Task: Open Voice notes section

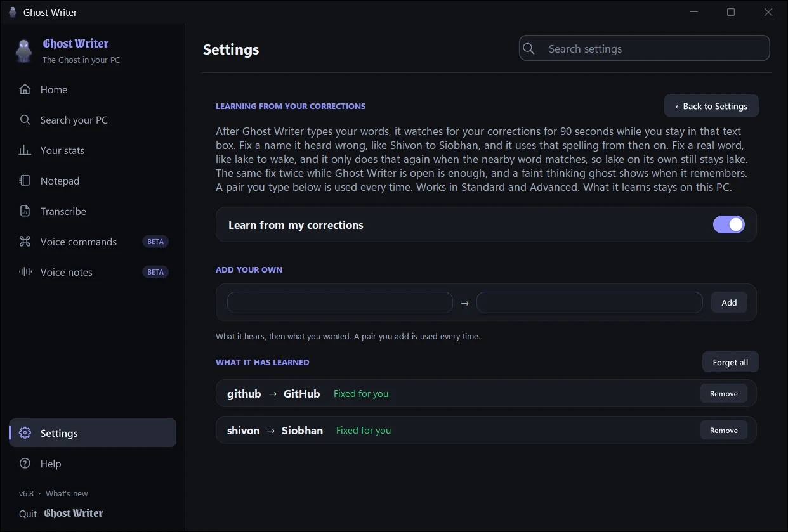Action: [93, 272]
